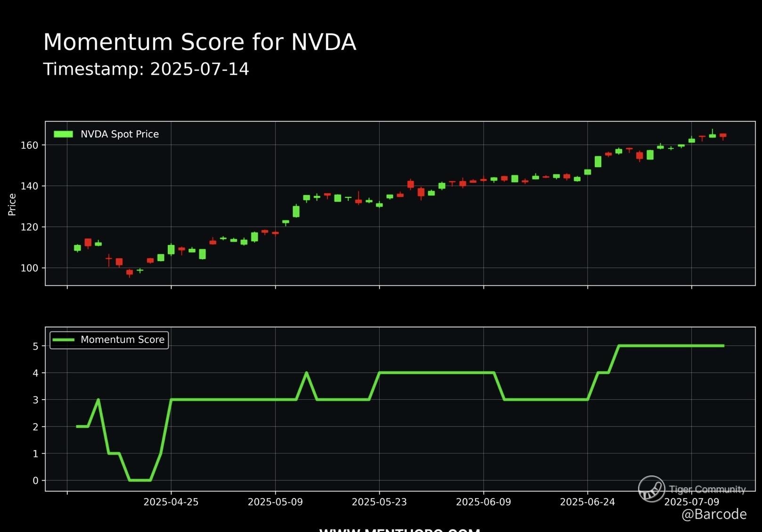762x532 pixels.
Task: Click the 100 price axis tick label
Action: (29, 268)
